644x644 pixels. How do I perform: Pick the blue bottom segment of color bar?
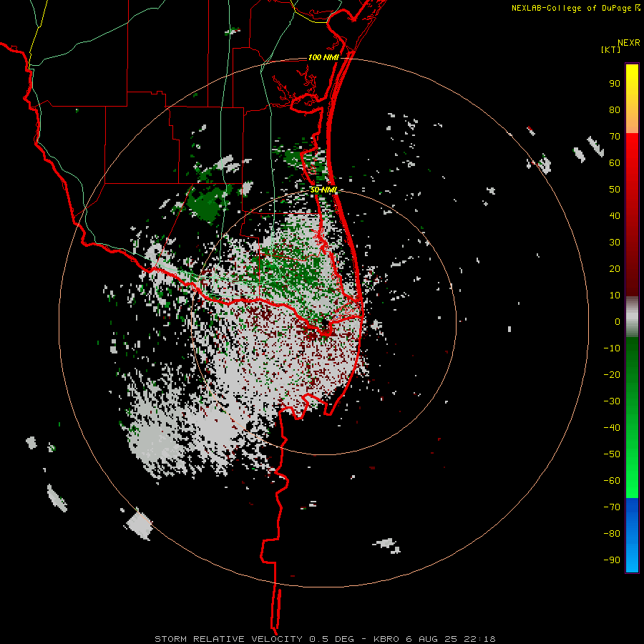(632, 536)
